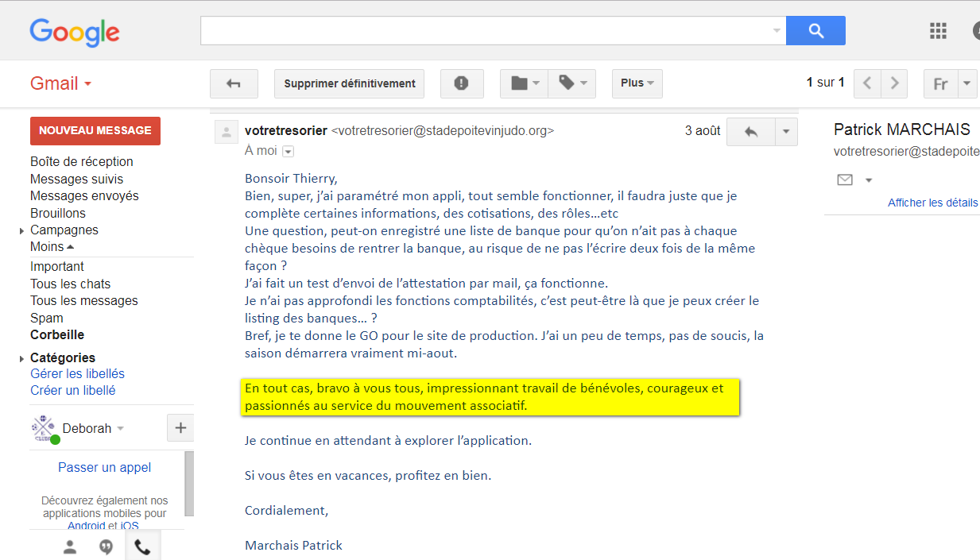This screenshot has height=560, width=980.
Task: Open the Hangouts conversations tab
Action: (106, 546)
